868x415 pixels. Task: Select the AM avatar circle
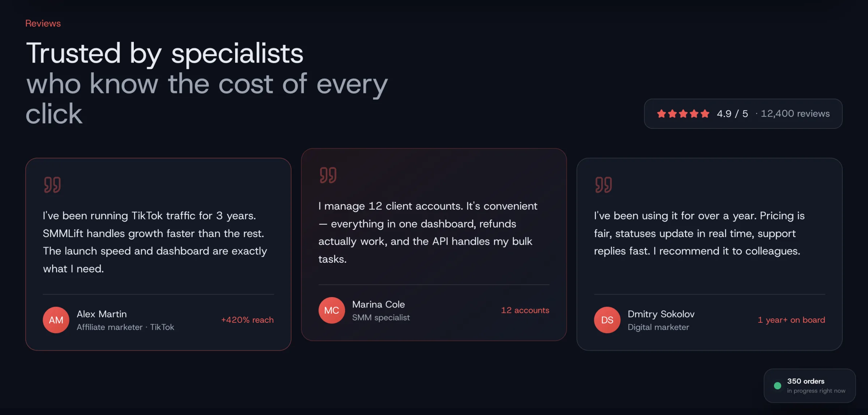(x=56, y=320)
